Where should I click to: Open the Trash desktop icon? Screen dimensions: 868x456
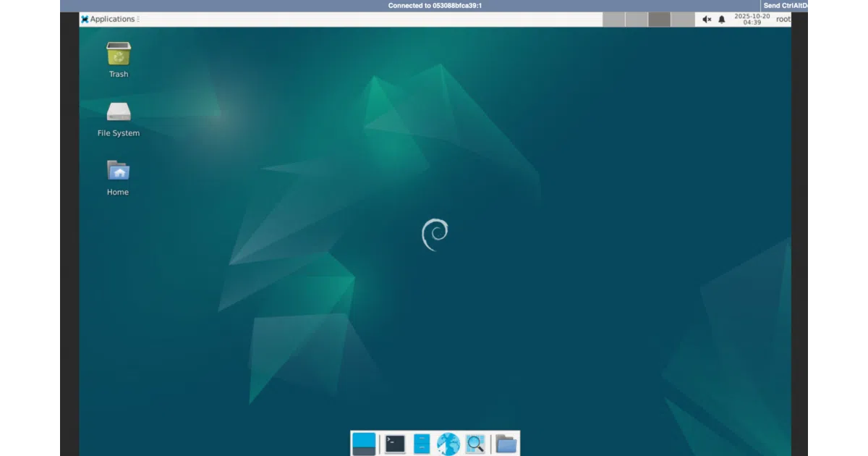(x=119, y=59)
